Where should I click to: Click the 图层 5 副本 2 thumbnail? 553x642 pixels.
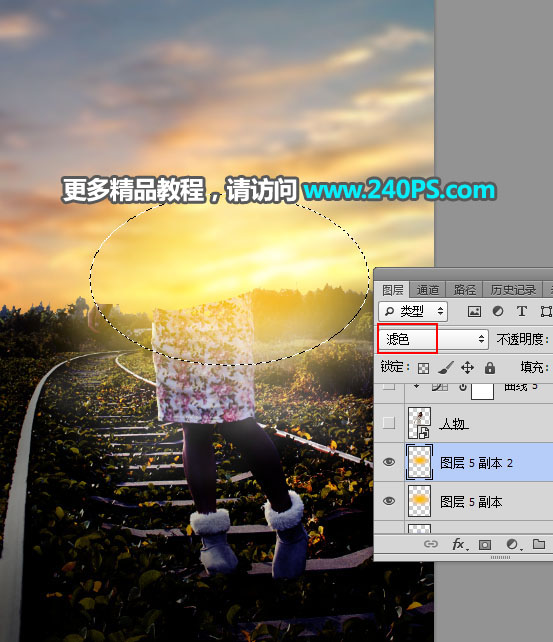419,462
